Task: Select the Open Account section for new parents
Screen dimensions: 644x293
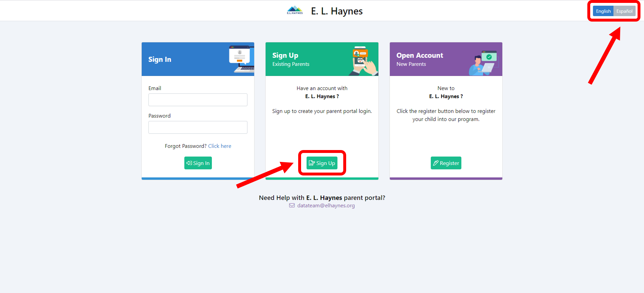Action: click(420, 55)
